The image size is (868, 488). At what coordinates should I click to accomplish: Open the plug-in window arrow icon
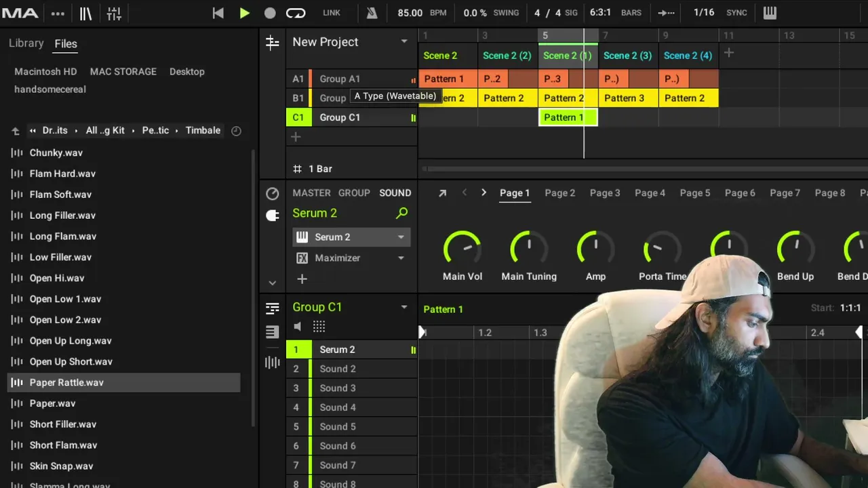[442, 193]
